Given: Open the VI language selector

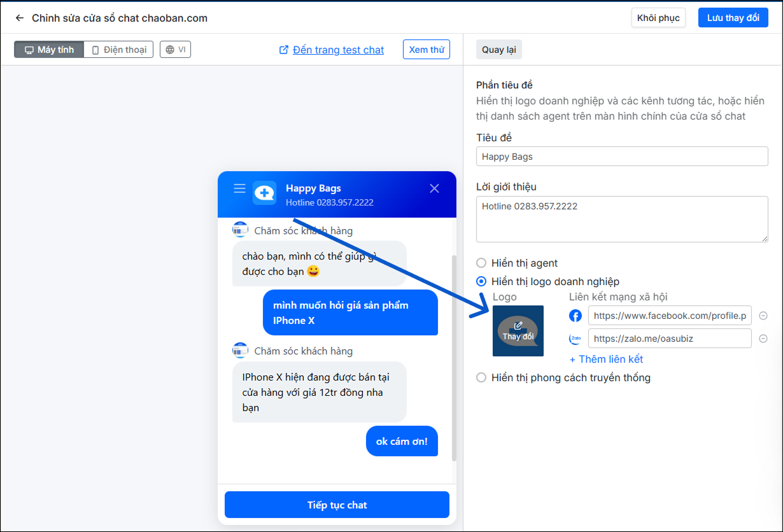Looking at the screenshot, I should [175, 50].
